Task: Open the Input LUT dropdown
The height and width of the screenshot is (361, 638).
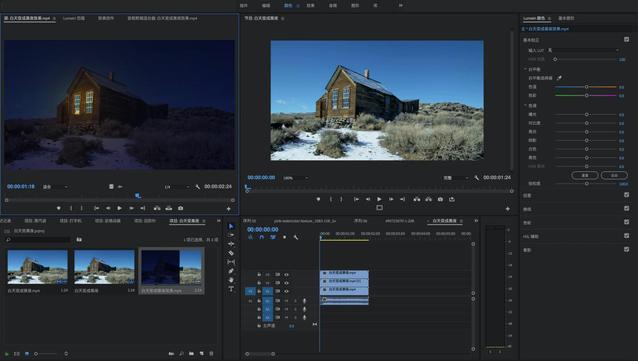Action: click(x=583, y=50)
